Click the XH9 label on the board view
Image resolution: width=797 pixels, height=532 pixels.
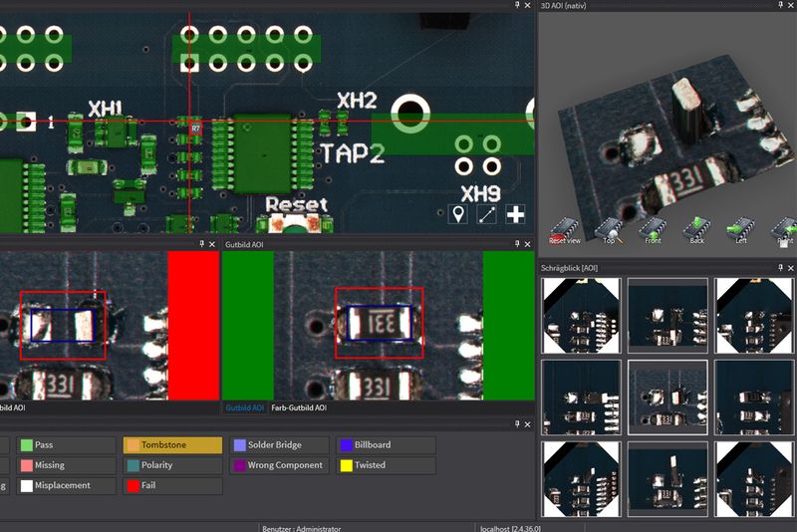[480, 193]
